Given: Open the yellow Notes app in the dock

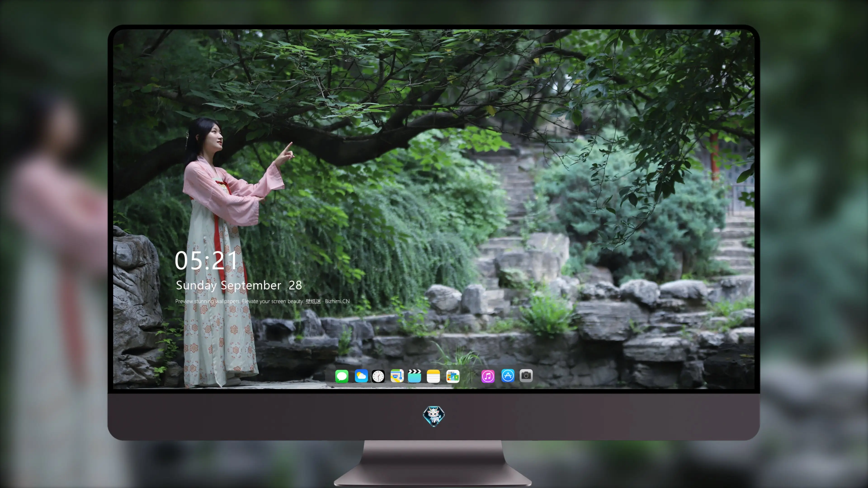Looking at the screenshot, I should pos(433,376).
